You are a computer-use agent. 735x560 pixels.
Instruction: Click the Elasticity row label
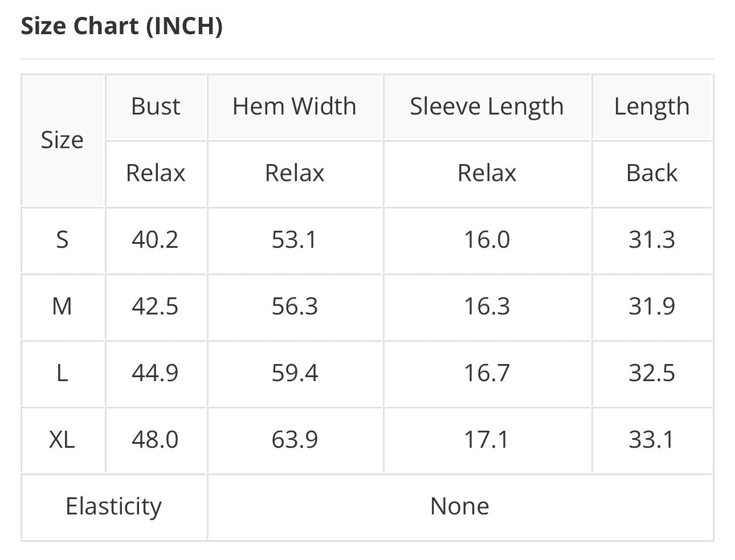(114, 506)
